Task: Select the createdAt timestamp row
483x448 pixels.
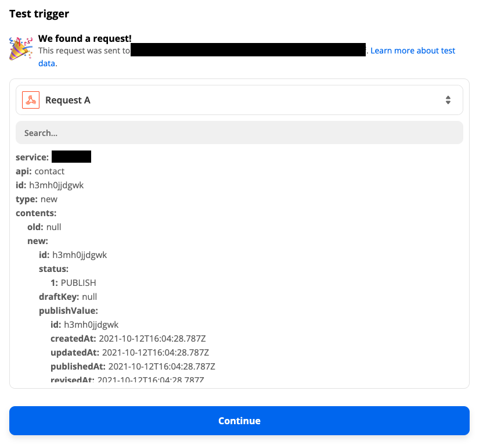Action: [129, 339]
